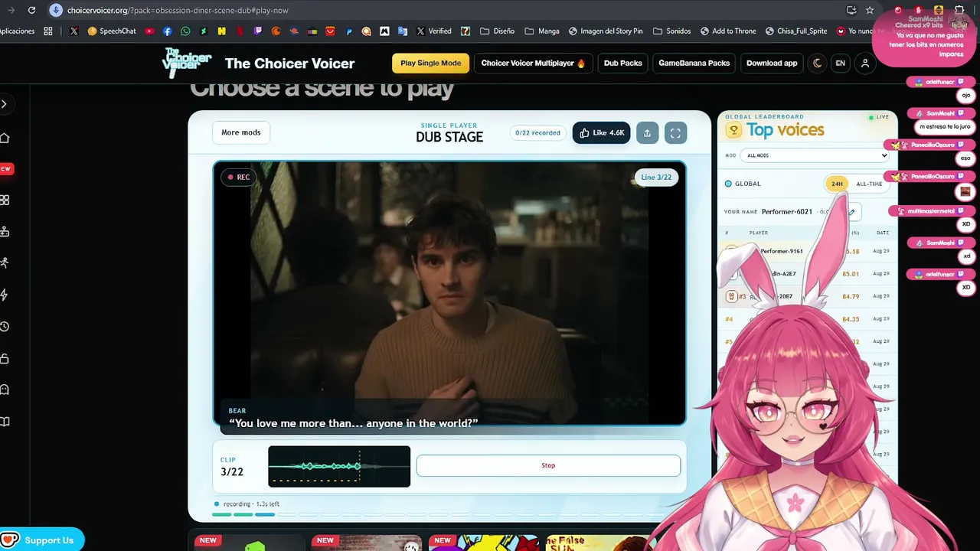The image size is (980, 551).
Task: Open the Twitch bookmark
Action: (x=258, y=31)
